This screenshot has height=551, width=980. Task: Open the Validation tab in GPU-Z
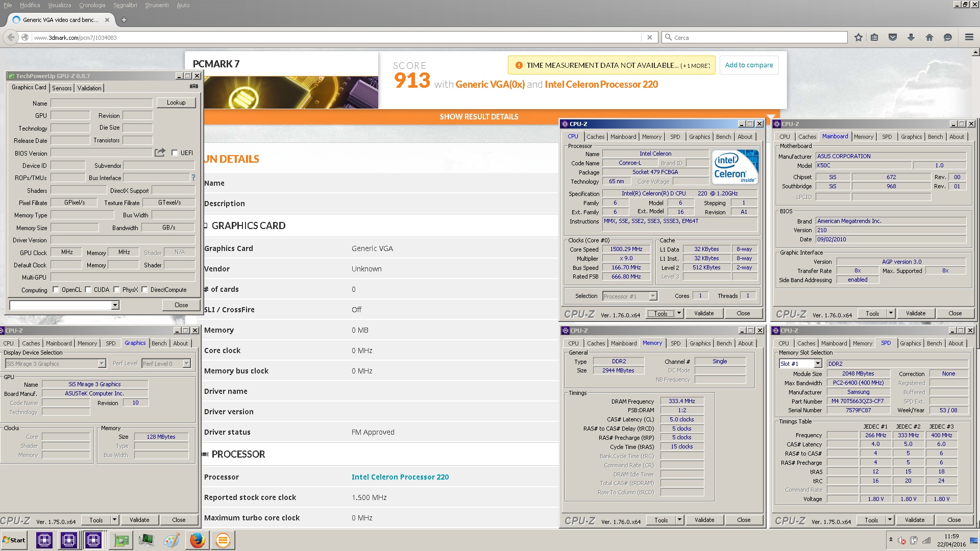point(89,88)
